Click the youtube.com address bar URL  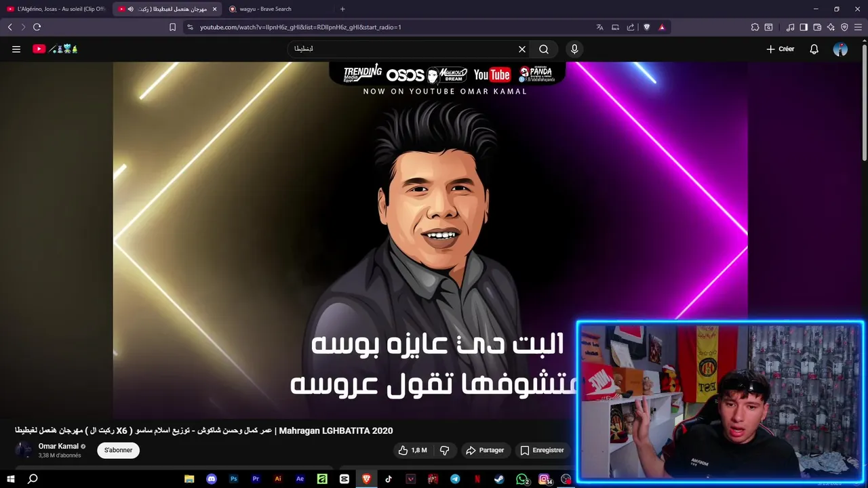pyautogui.click(x=300, y=27)
